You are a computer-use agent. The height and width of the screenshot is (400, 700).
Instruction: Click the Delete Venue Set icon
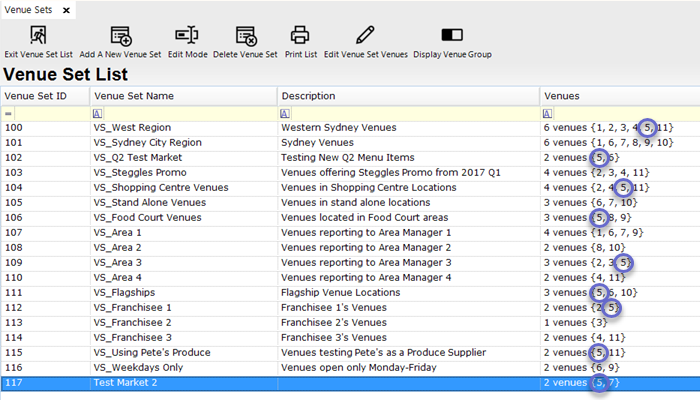247,37
